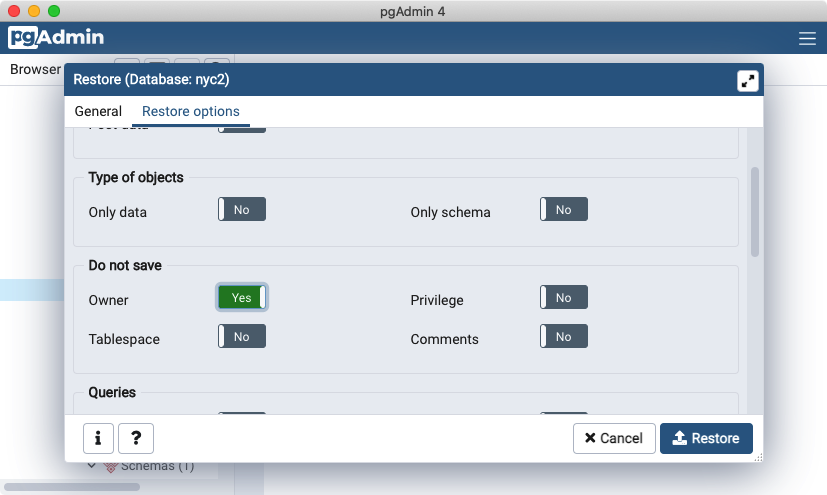The width and height of the screenshot is (827, 495).
Task: Turn on the Tablespace switch
Action: click(242, 337)
